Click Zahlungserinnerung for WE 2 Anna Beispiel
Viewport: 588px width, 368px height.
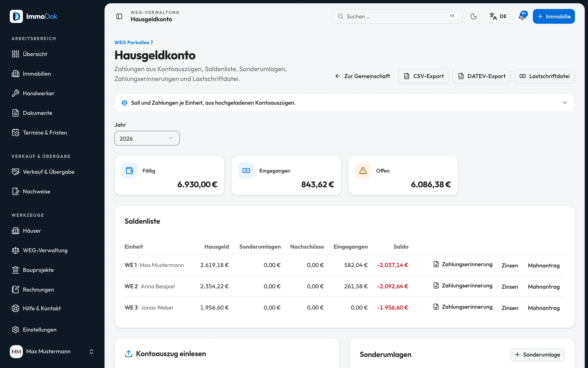pos(463,286)
